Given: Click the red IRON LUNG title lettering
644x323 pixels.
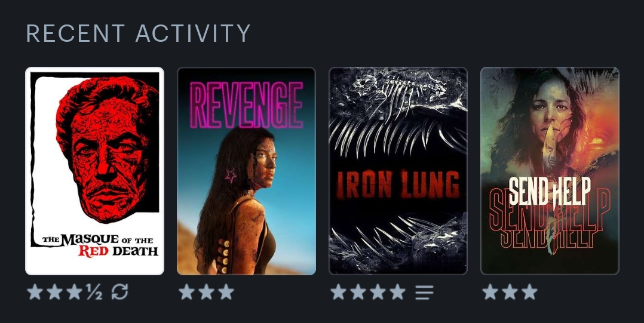Looking at the screenshot, I should 398,184.
